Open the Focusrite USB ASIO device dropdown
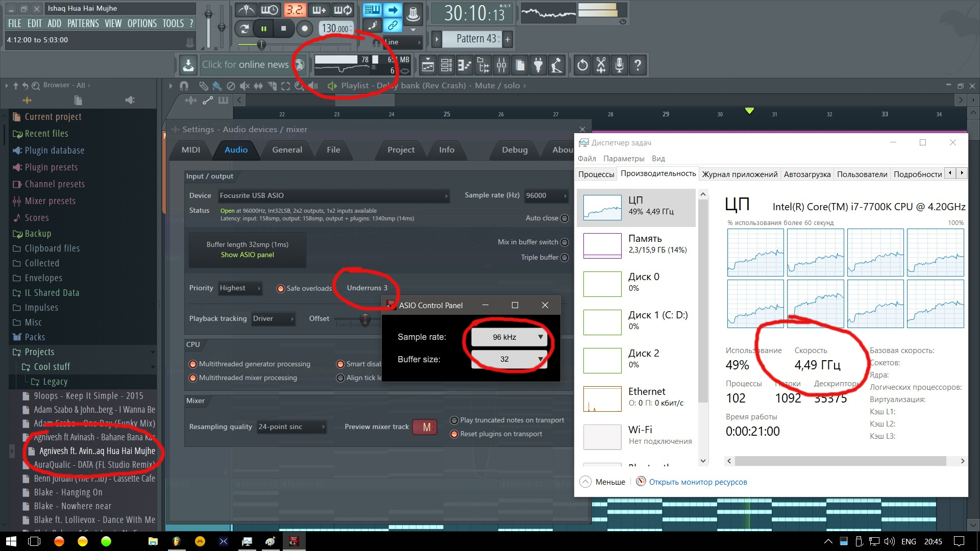This screenshot has height=551, width=980. pyautogui.click(x=333, y=196)
